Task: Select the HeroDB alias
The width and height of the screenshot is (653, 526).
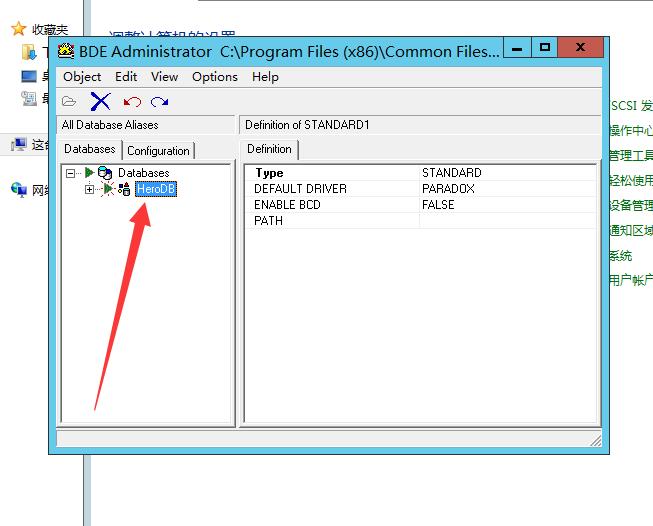Action: coord(156,189)
